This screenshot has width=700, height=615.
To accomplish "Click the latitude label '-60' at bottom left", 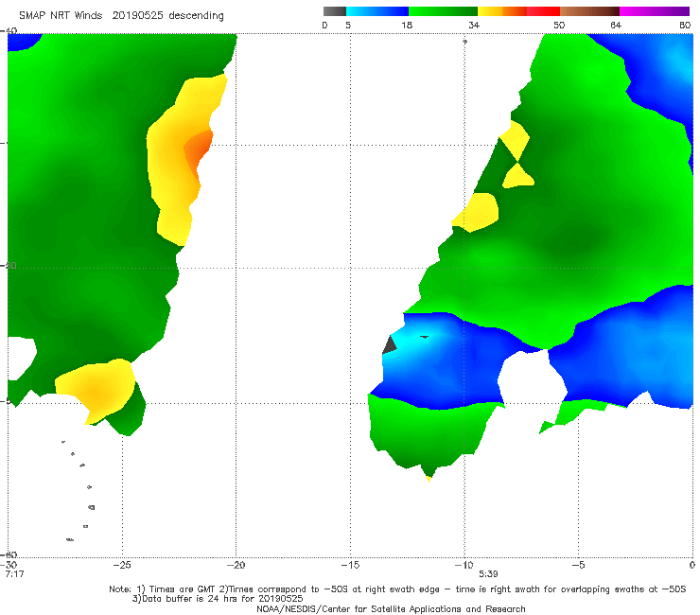I will click(x=9, y=554).
